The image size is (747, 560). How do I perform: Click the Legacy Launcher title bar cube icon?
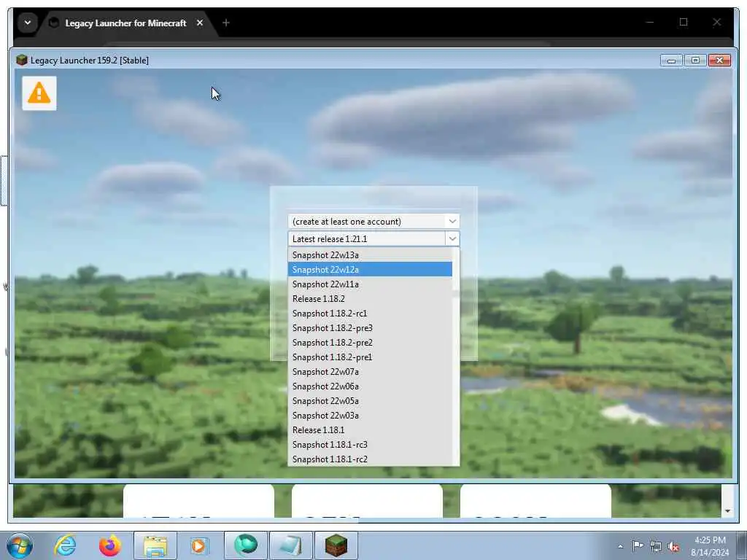21,60
